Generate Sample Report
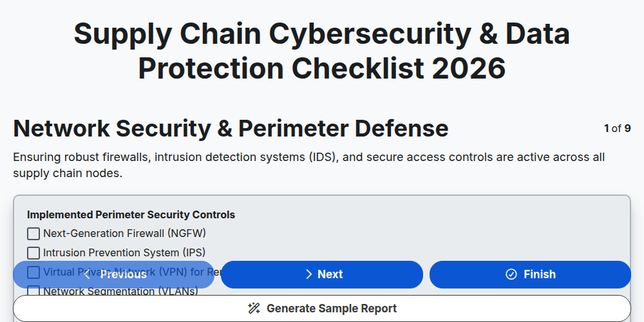This screenshot has width=644, height=322. 321,308
